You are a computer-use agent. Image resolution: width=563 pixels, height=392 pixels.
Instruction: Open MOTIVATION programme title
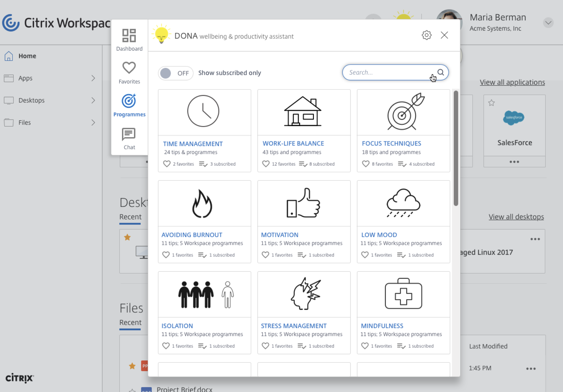(x=280, y=235)
